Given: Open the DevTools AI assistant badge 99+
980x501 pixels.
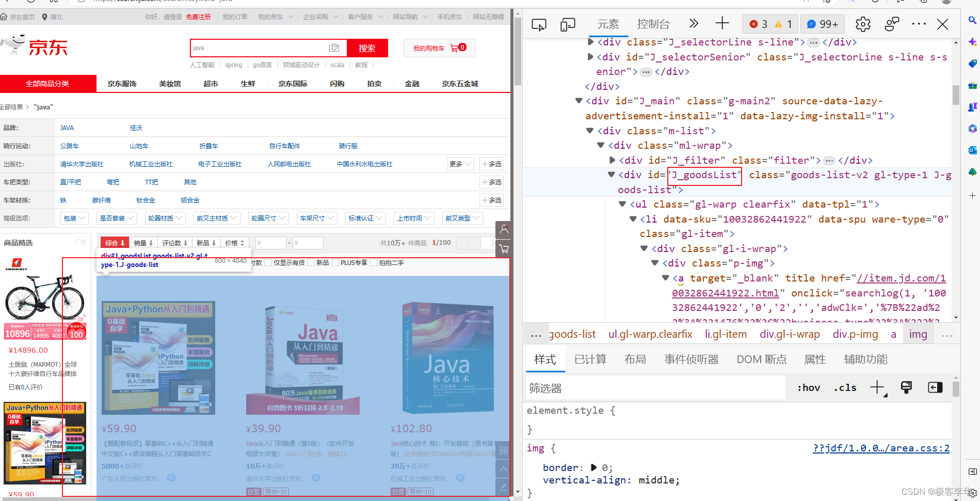Looking at the screenshot, I should (822, 24).
